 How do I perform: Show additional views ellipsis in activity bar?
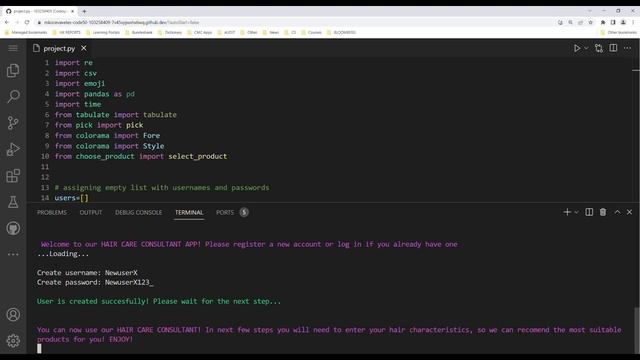(x=13, y=254)
